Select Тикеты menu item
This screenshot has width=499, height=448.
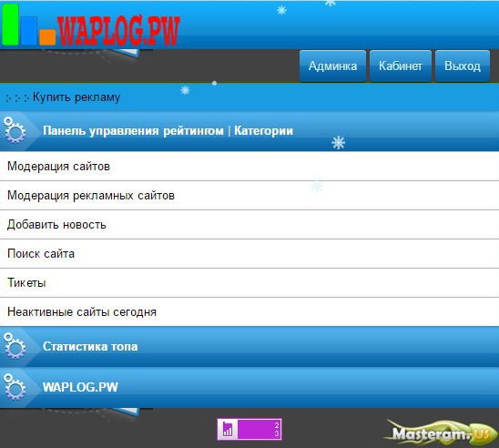[x=249, y=283]
